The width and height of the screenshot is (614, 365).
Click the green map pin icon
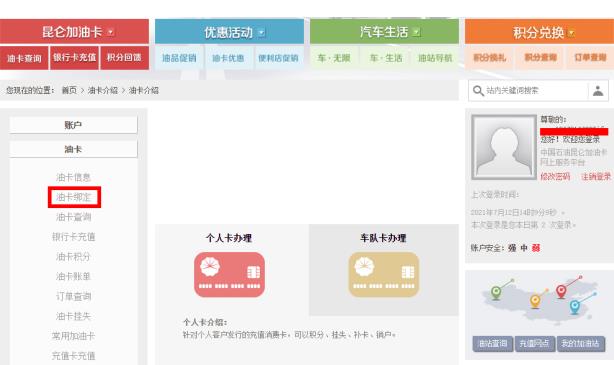pyautogui.click(x=496, y=293)
